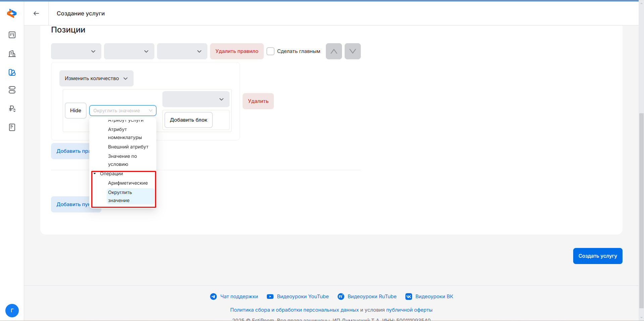Move rule up with arrow button
The image size is (644, 321).
click(x=334, y=51)
